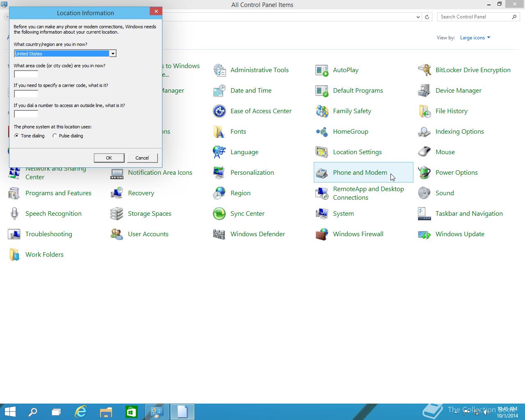
Task: Open the Language icon
Action: 219,152
